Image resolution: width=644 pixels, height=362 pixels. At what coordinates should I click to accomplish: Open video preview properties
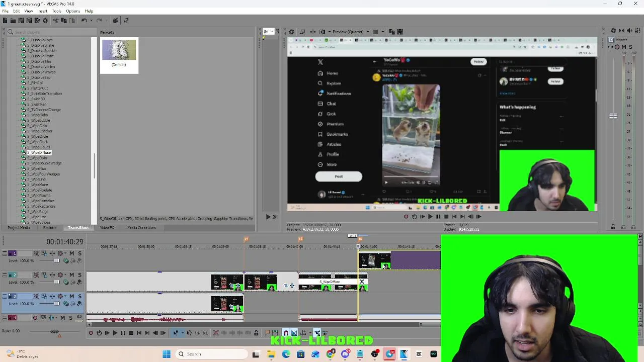(291, 32)
